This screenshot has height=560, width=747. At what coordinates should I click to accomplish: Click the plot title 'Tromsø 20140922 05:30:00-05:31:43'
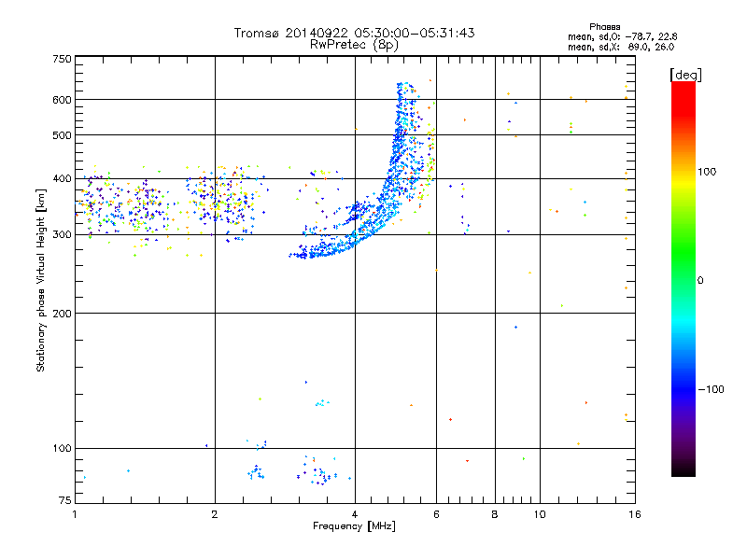pos(354,33)
